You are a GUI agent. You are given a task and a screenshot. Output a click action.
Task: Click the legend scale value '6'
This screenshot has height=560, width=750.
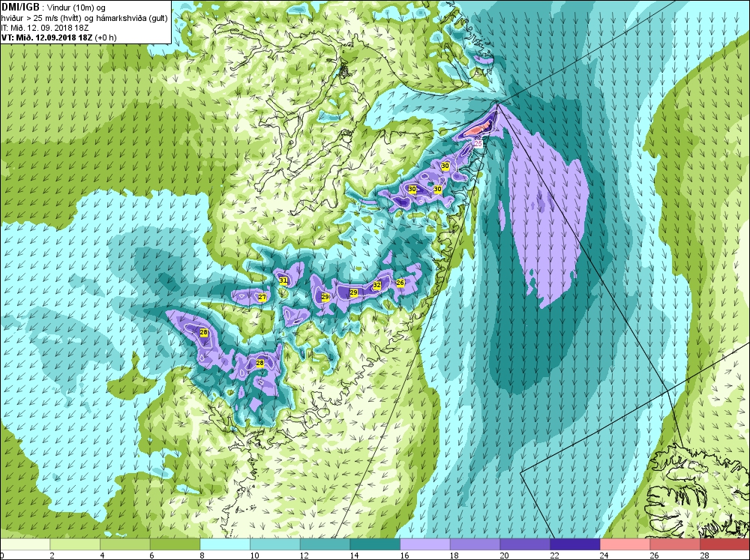point(151,556)
